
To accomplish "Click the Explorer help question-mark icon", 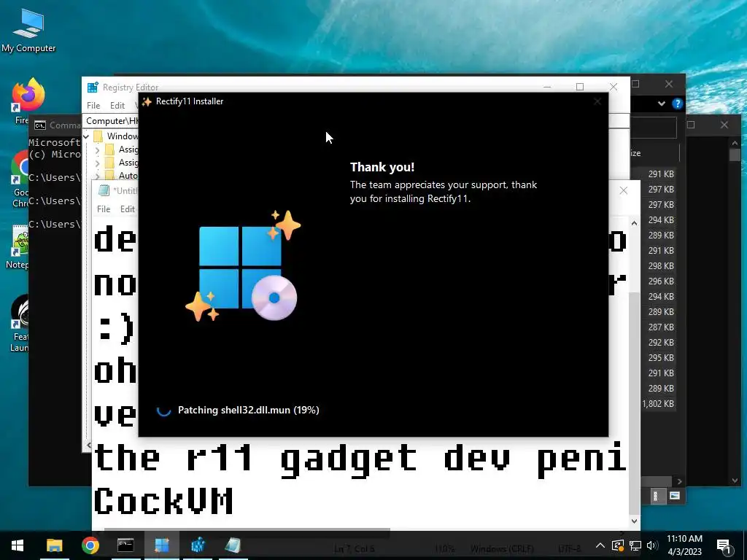I will pyautogui.click(x=677, y=104).
